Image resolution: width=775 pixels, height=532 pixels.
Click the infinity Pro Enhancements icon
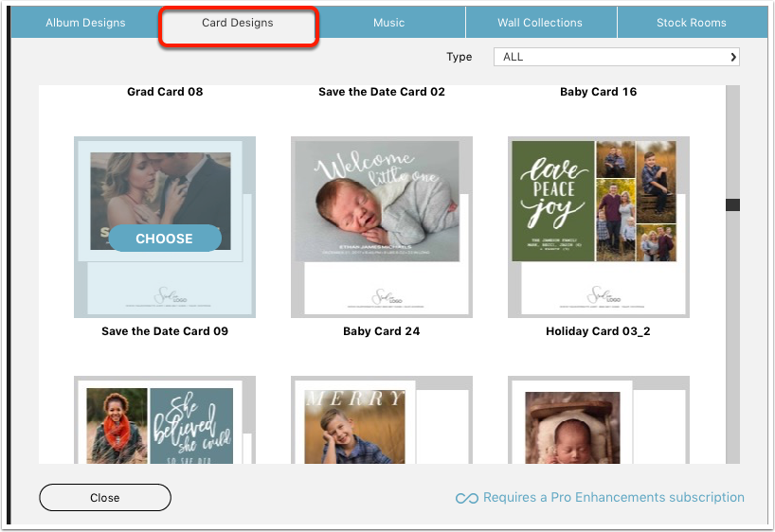pyautogui.click(x=466, y=498)
